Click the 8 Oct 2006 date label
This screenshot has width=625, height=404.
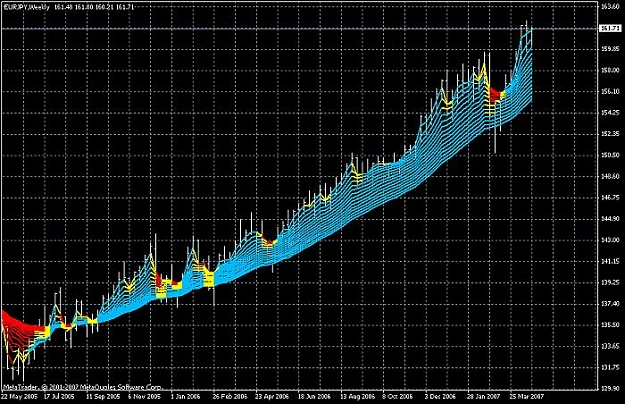[x=398, y=397]
